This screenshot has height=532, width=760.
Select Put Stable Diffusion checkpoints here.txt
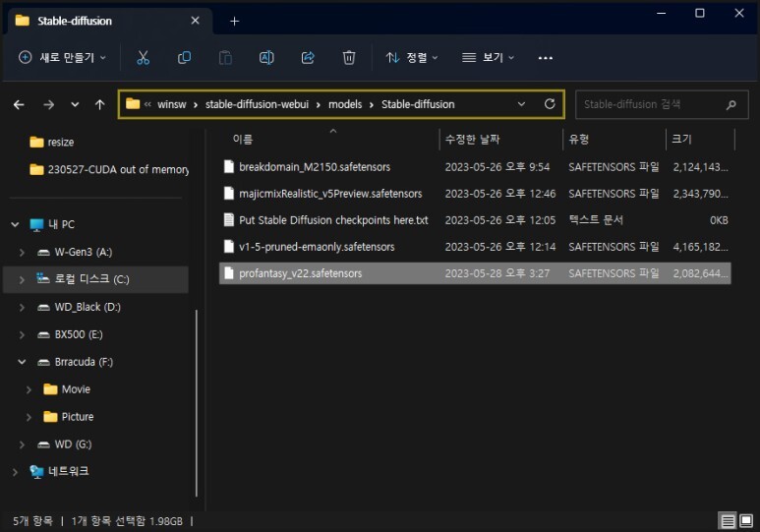pos(475,220)
